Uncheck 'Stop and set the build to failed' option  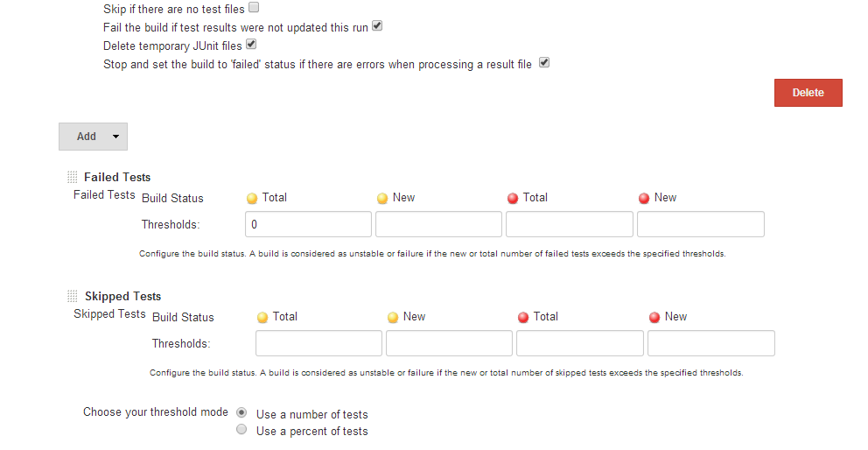click(x=543, y=63)
